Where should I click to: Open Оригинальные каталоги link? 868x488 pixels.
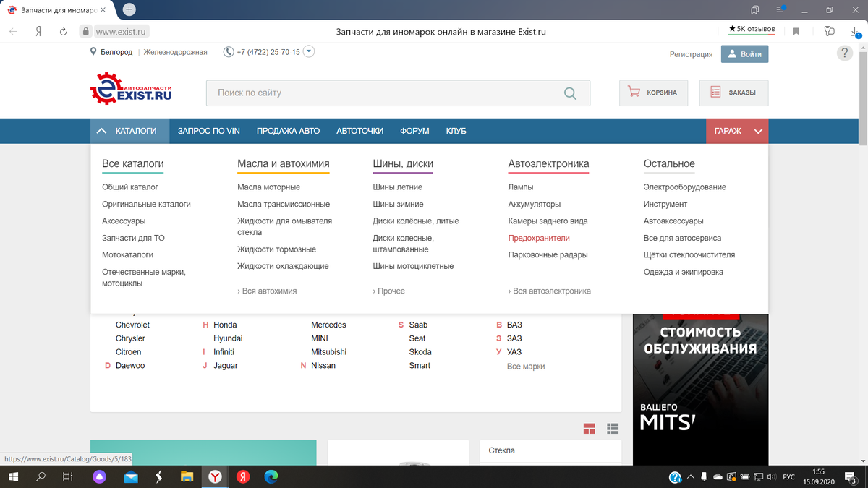tap(146, 205)
